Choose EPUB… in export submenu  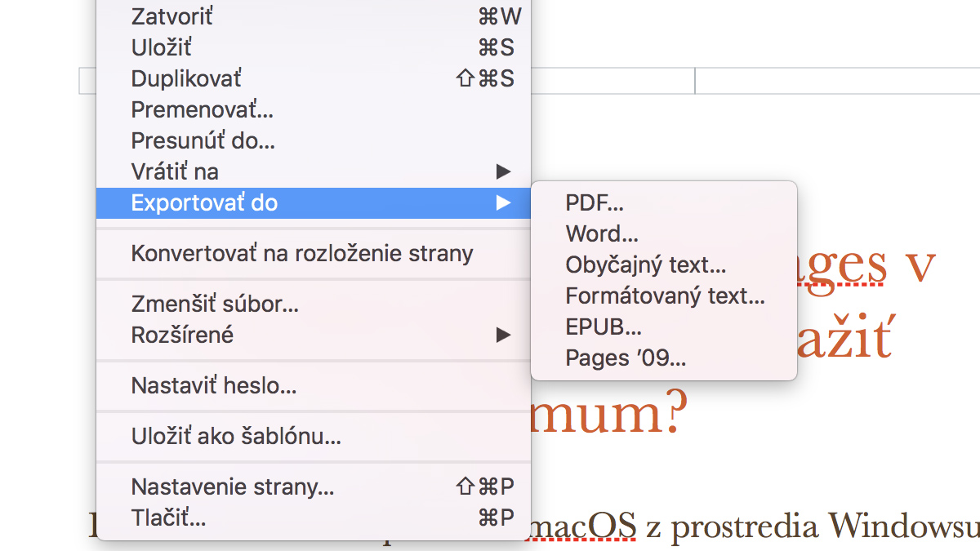click(664, 327)
